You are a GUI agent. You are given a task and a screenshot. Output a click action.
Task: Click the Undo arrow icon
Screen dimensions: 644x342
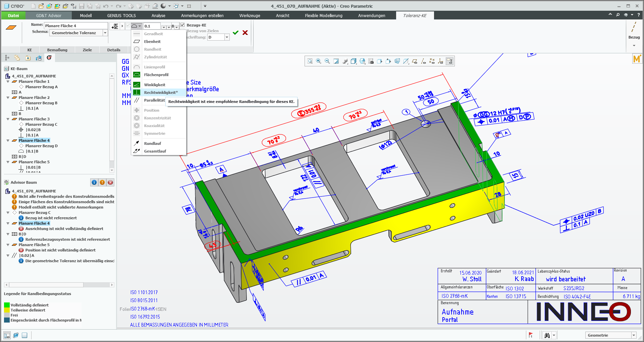pyautogui.click(x=106, y=6)
